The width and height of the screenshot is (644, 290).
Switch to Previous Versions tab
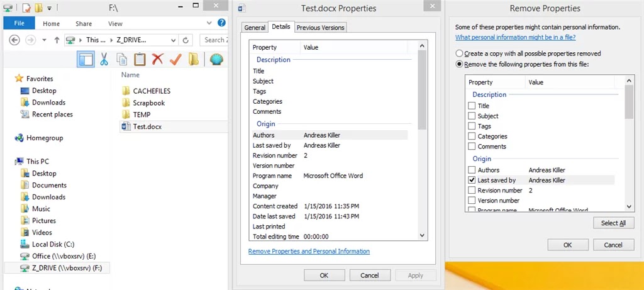[320, 28]
